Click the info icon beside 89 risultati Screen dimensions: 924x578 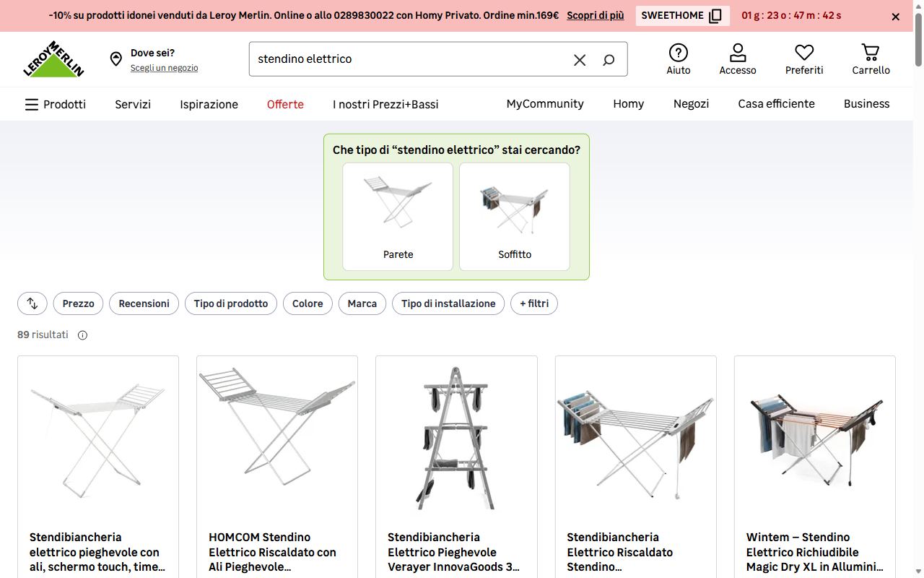click(82, 335)
